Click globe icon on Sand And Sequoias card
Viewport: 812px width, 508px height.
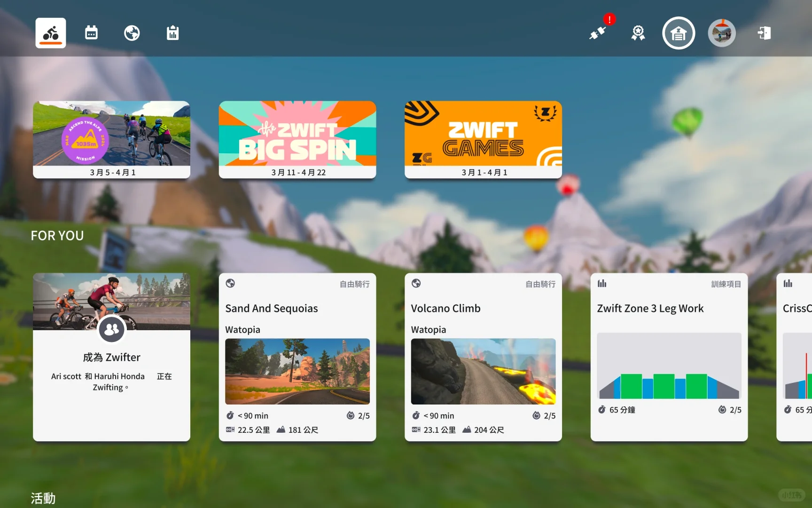coord(230,283)
